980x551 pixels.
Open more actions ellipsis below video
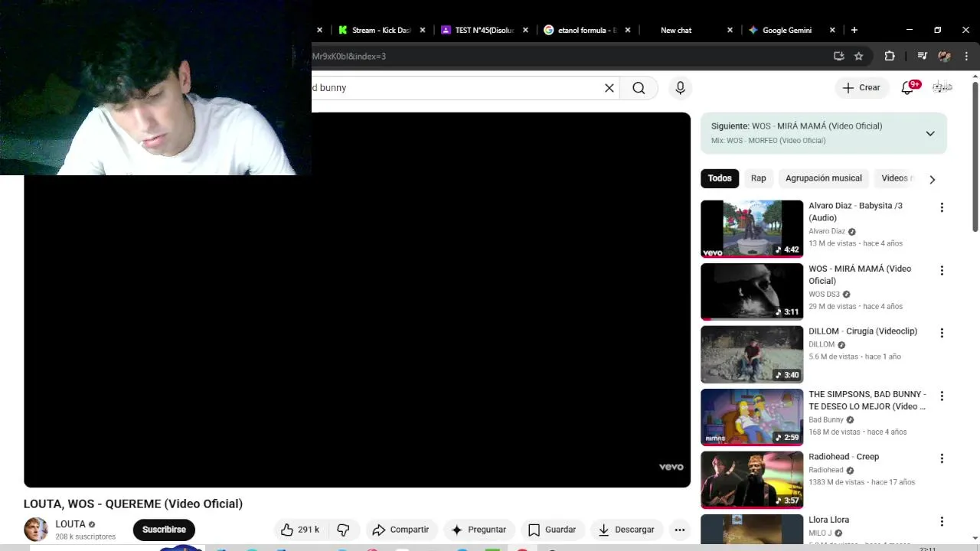coord(679,530)
